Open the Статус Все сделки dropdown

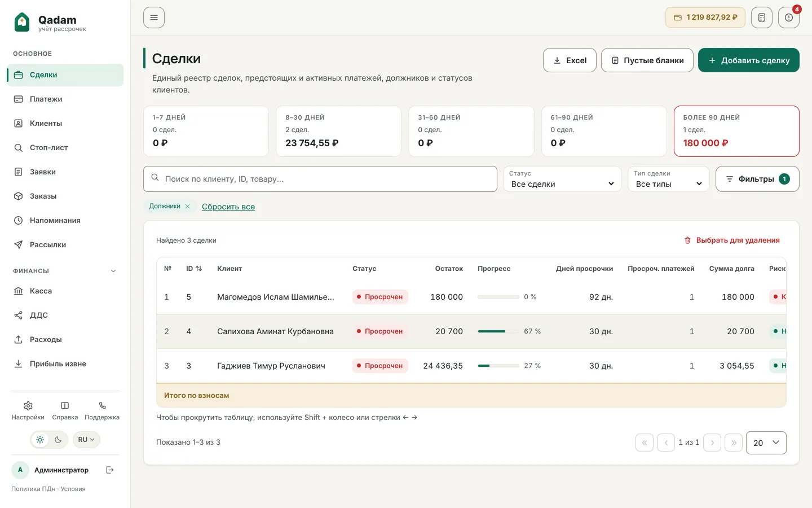tap(562, 179)
